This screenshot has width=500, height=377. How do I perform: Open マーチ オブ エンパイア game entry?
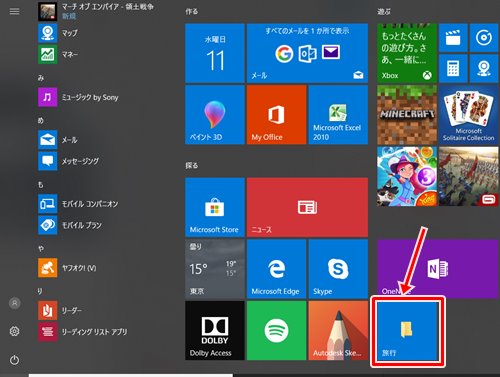point(96,11)
